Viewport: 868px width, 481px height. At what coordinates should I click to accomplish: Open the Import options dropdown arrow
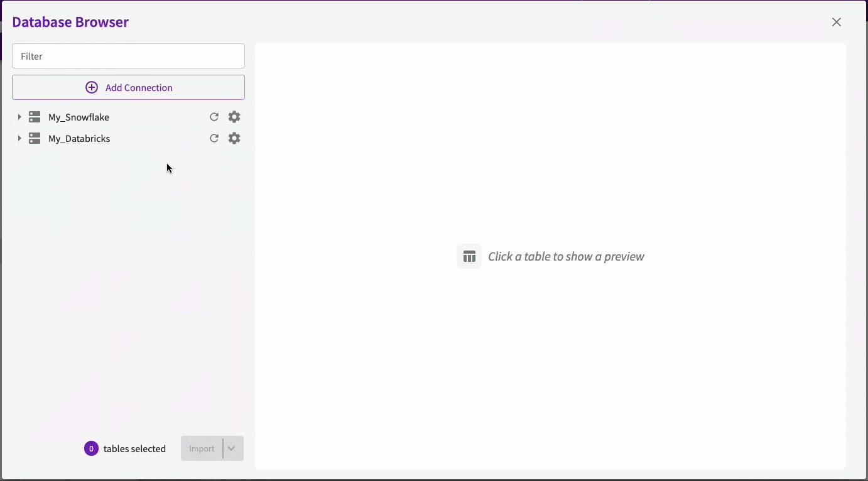pyautogui.click(x=232, y=448)
